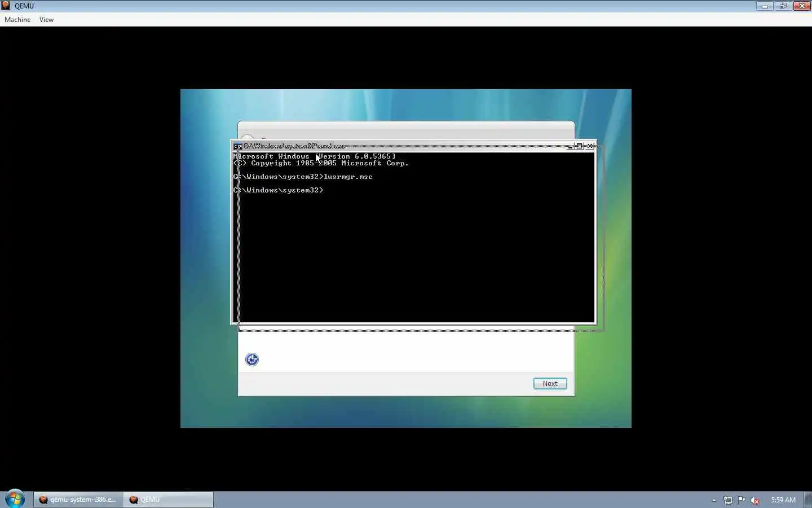The height and width of the screenshot is (508, 812).
Task: Minimize the QEMU host window
Action: (x=765, y=6)
